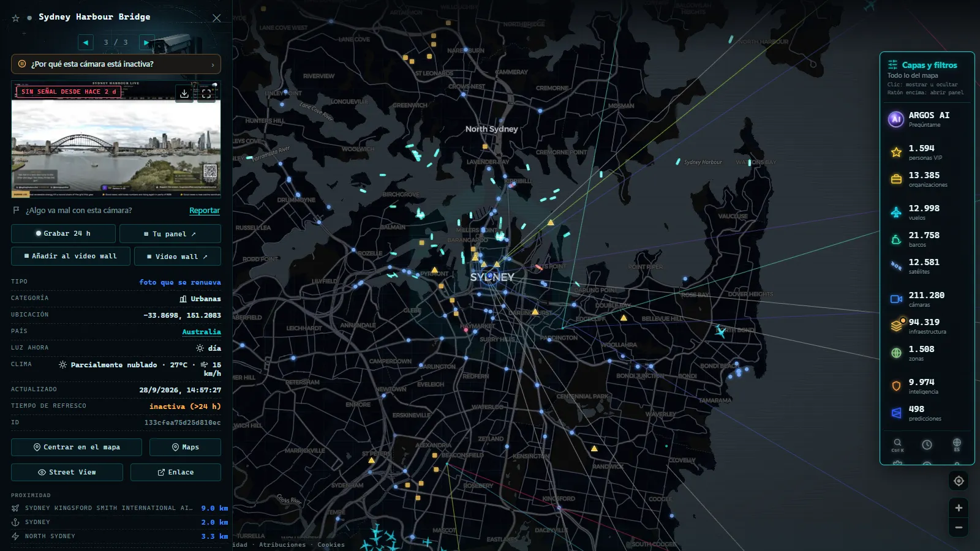Change language via ES globe icon

[x=957, y=444]
